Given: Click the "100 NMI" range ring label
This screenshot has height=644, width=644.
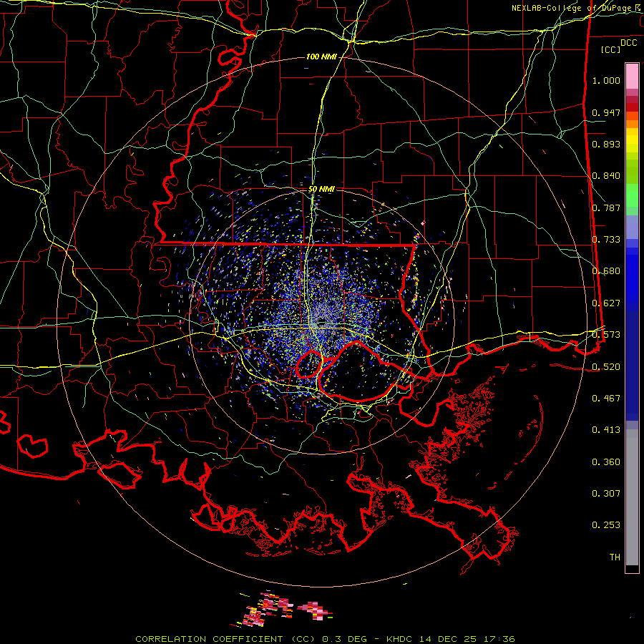Looking at the screenshot, I should pyautogui.click(x=321, y=57).
